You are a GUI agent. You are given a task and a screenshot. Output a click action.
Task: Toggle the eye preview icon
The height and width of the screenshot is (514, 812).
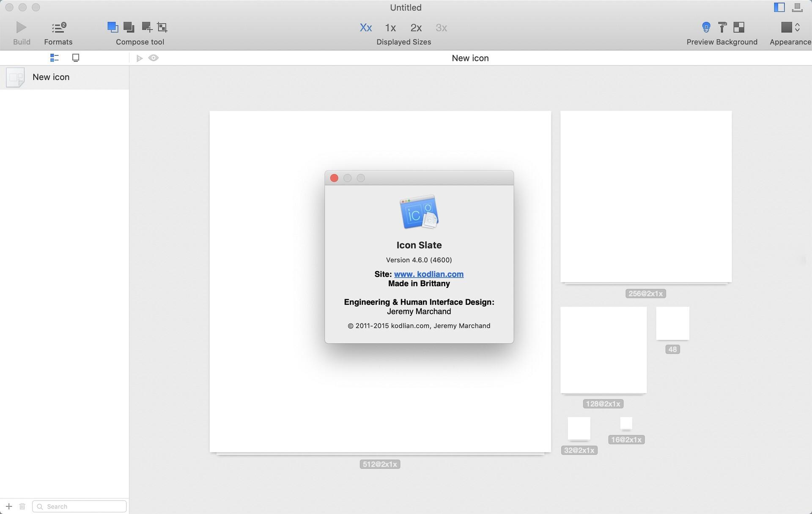(x=154, y=58)
